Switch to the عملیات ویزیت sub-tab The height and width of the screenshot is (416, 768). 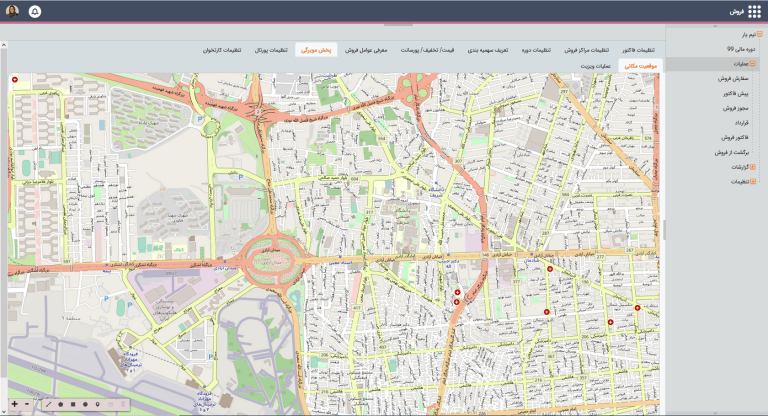point(596,66)
